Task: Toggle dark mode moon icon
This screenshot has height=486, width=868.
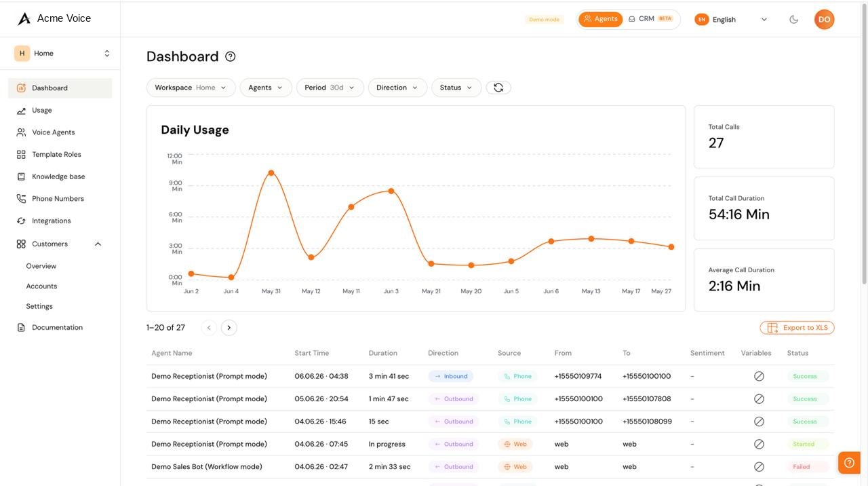Action: pyautogui.click(x=793, y=20)
